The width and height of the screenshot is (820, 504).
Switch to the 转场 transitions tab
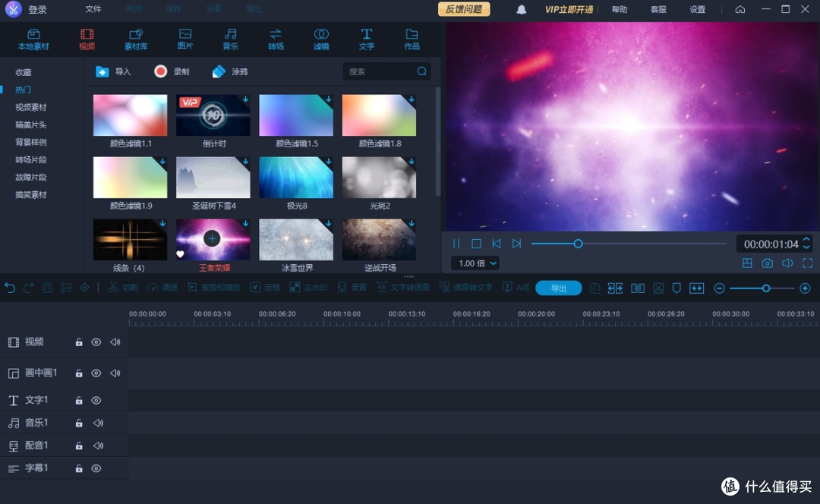pyautogui.click(x=276, y=39)
